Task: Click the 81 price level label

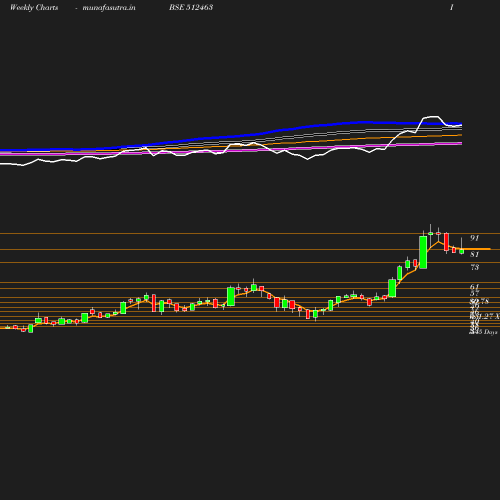Action: click(x=475, y=255)
